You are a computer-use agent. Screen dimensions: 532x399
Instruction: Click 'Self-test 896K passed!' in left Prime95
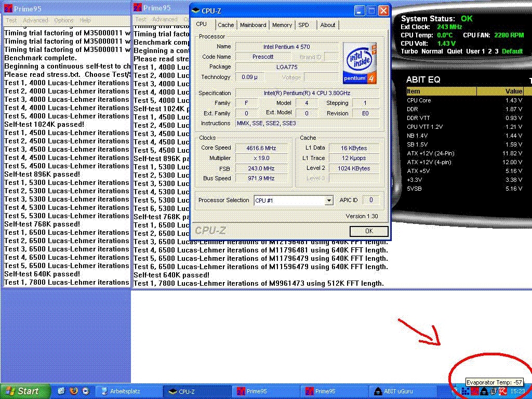tap(42, 175)
